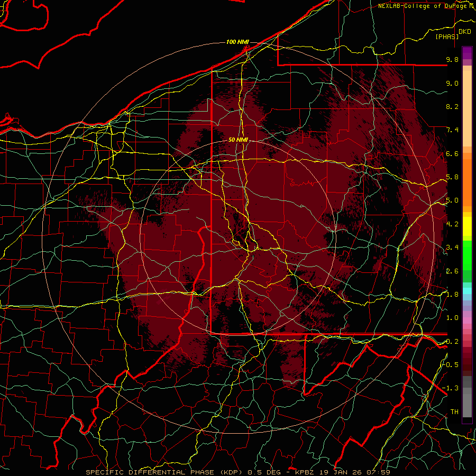The height and width of the screenshot is (476, 476).
Task: Click the DKD label above the color scale
Action: pyautogui.click(x=465, y=32)
